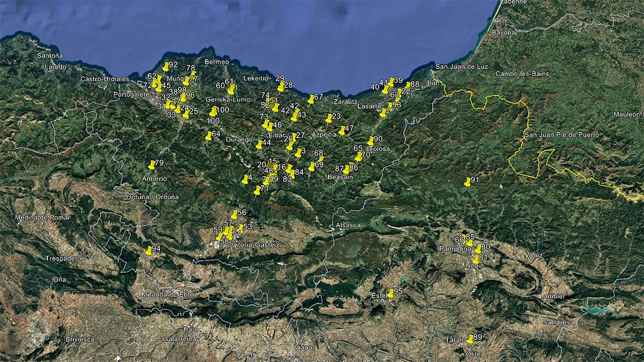Click the pushpin numbered 44 by Durango
The height and width of the screenshot is (362, 644).
click(x=259, y=145)
